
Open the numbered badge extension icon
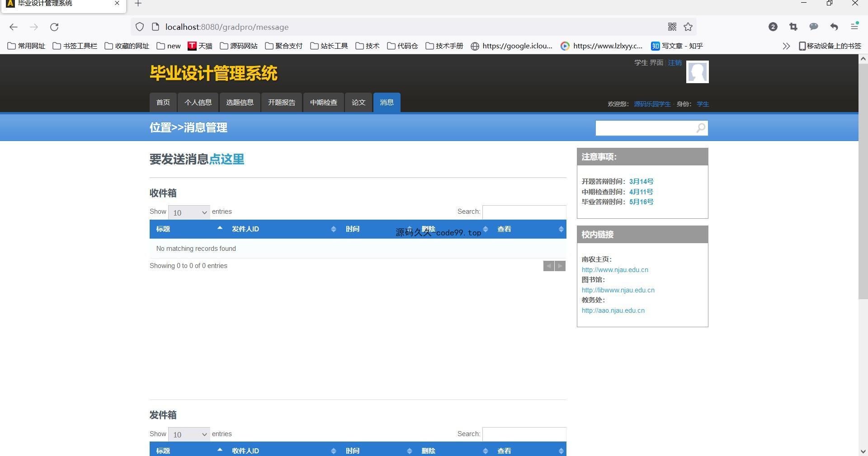pos(773,27)
